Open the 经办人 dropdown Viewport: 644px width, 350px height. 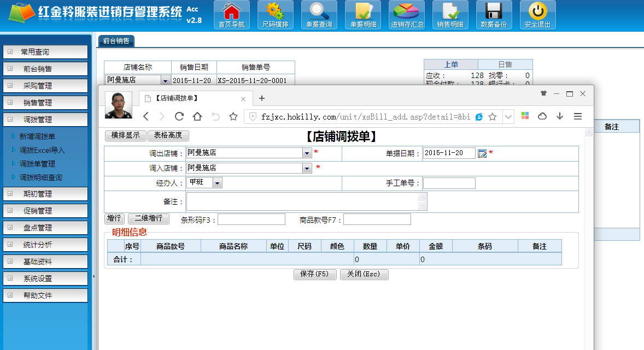point(218,183)
